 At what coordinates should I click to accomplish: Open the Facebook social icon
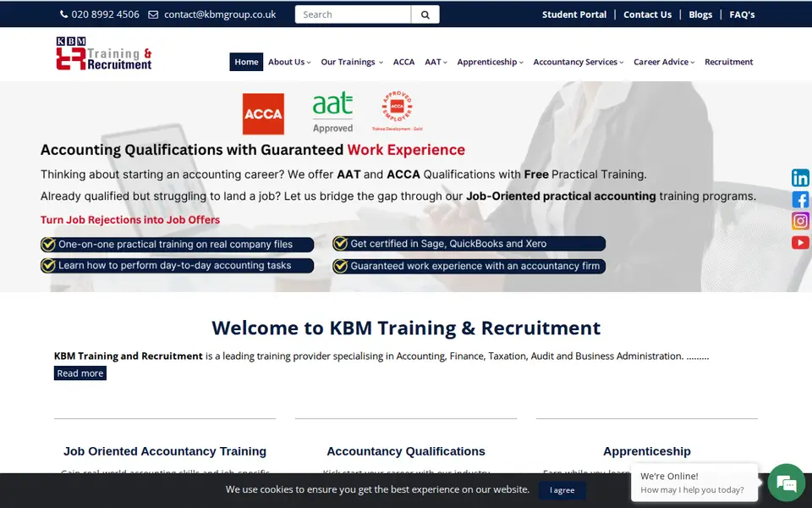tap(800, 200)
